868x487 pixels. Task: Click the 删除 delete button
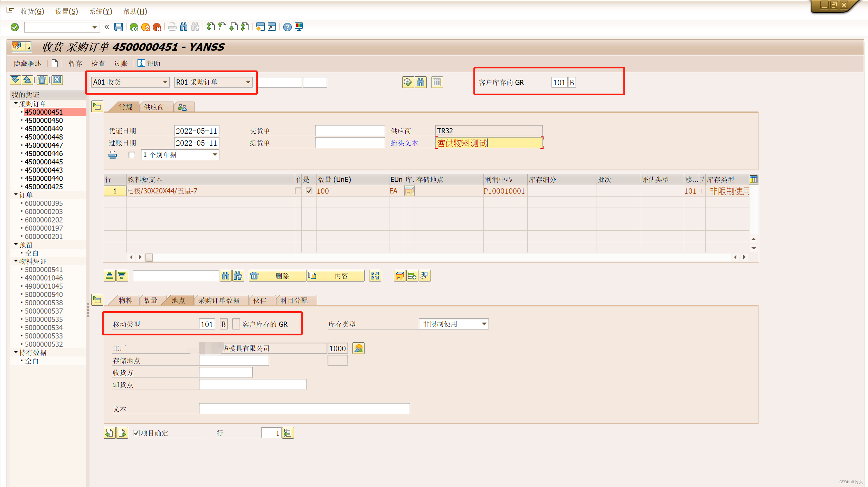pos(277,276)
